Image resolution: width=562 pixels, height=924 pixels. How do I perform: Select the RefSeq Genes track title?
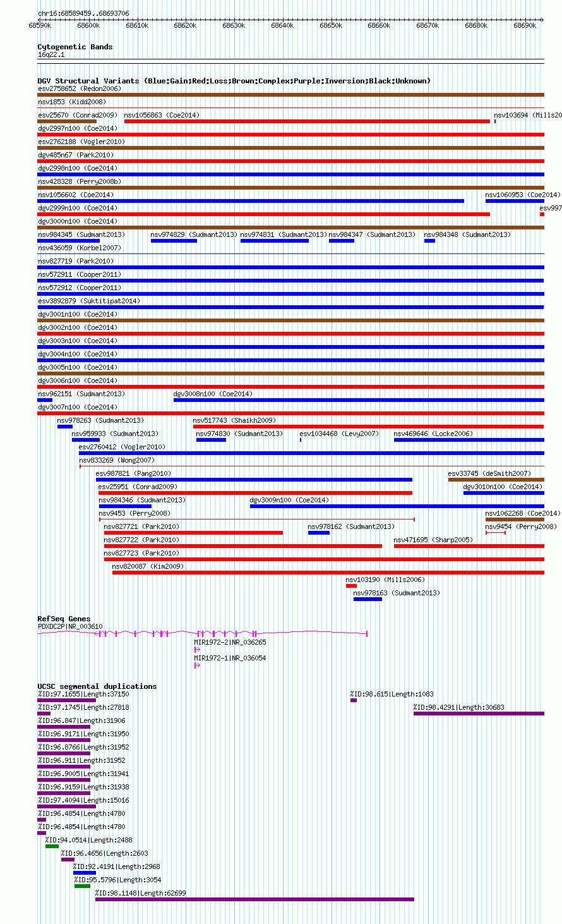coord(64,619)
